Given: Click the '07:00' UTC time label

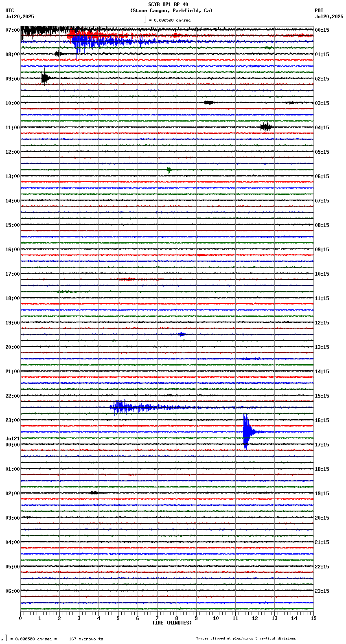Looking at the screenshot, I should point(12,30).
